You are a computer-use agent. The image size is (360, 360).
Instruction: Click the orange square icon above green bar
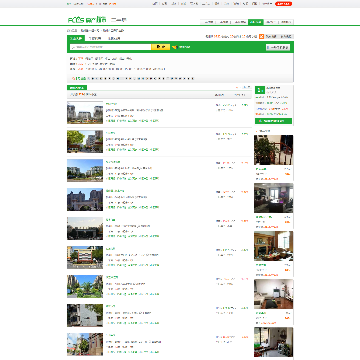point(262,36)
